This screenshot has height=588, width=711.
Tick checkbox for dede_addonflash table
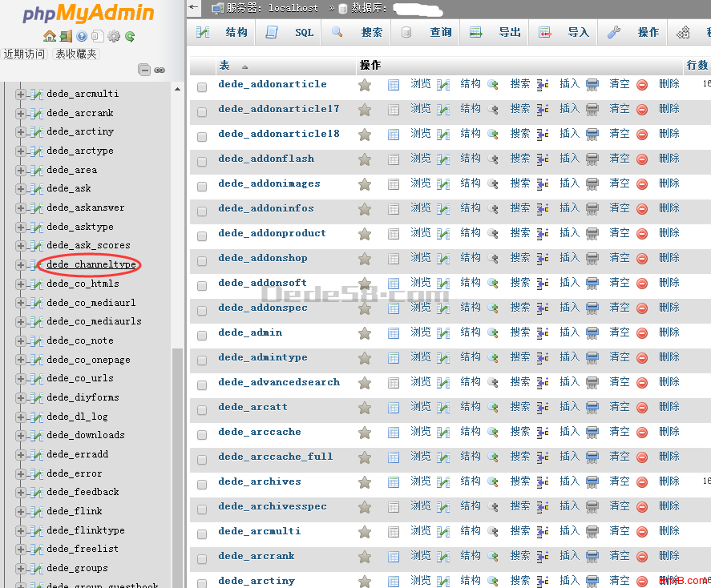tap(202, 161)
